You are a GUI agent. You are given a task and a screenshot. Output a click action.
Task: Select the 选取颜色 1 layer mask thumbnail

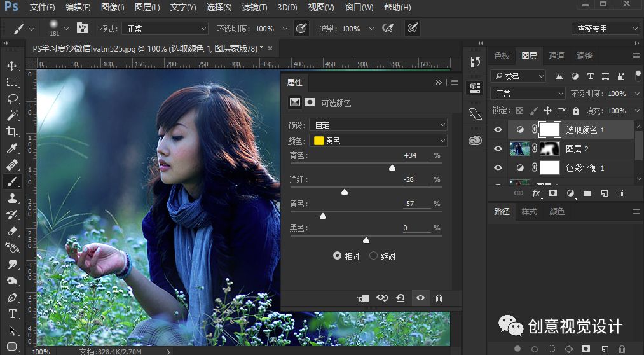[x=549, y=130]
